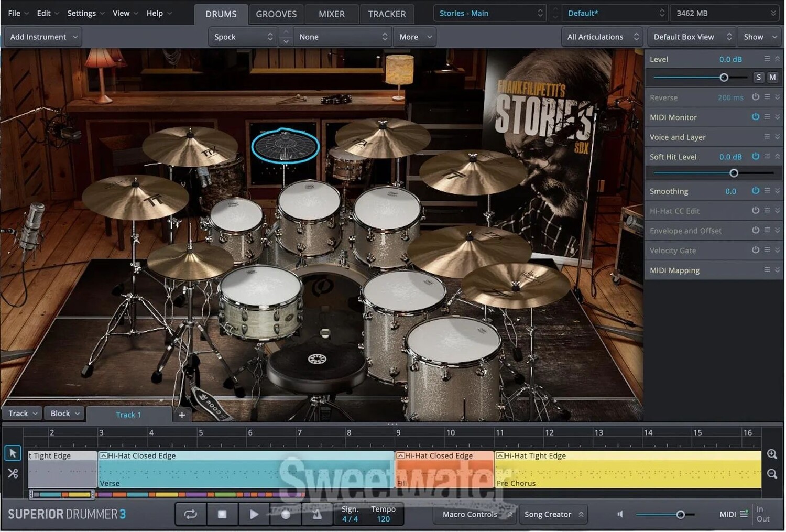The height and width of the screenshot is (532, 786).
Task: Open the Show menu button
Action: [760, 37]
